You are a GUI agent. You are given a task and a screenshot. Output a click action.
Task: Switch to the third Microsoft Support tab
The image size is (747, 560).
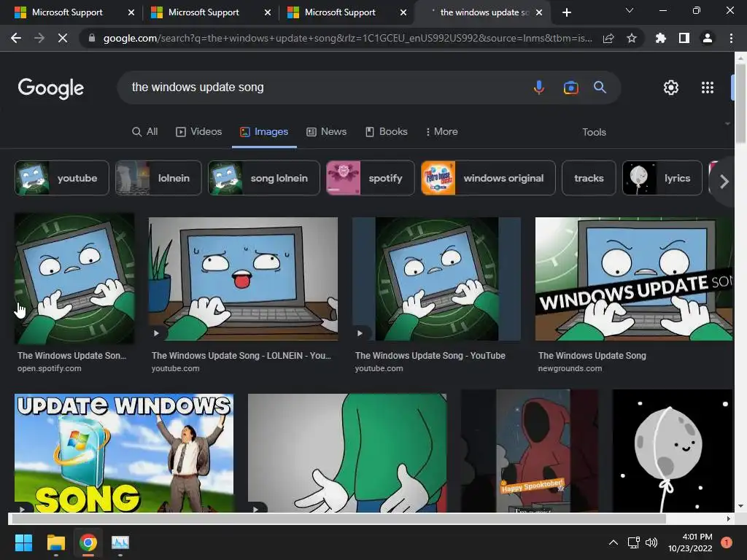340,12
